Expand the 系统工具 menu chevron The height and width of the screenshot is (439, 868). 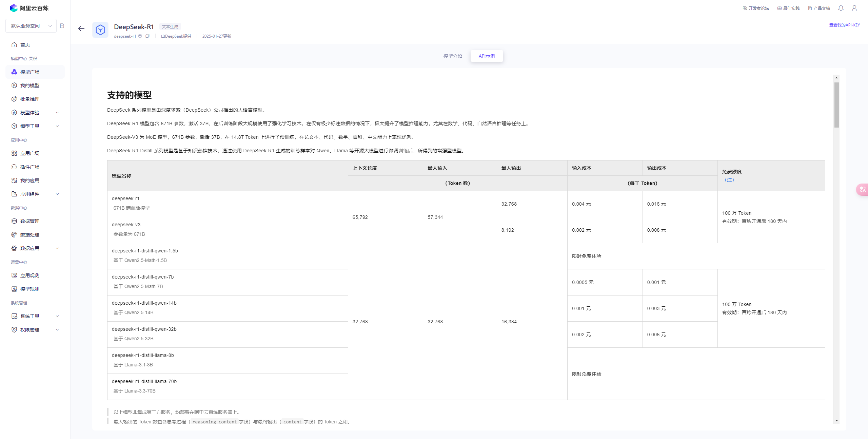[x=57, y=316]
